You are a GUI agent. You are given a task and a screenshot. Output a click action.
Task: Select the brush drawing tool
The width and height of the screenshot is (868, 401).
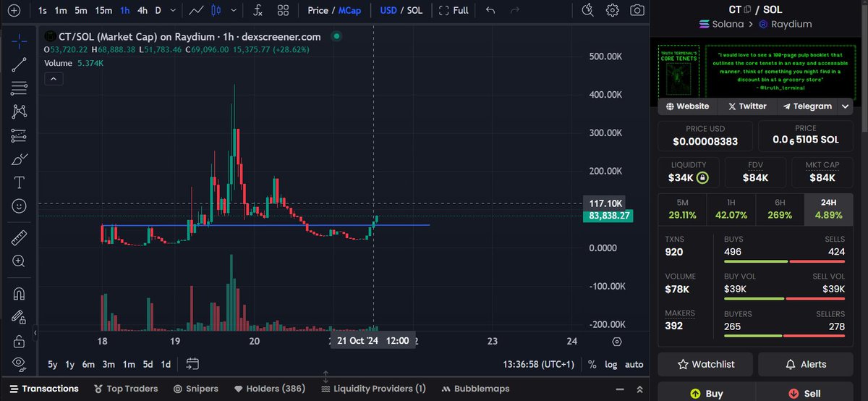[x=19, y=159]
